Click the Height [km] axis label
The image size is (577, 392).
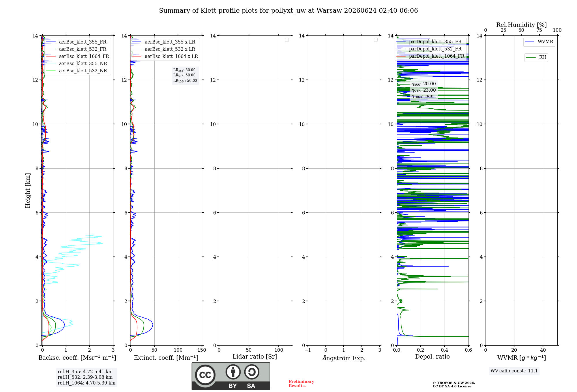point(28,191)
